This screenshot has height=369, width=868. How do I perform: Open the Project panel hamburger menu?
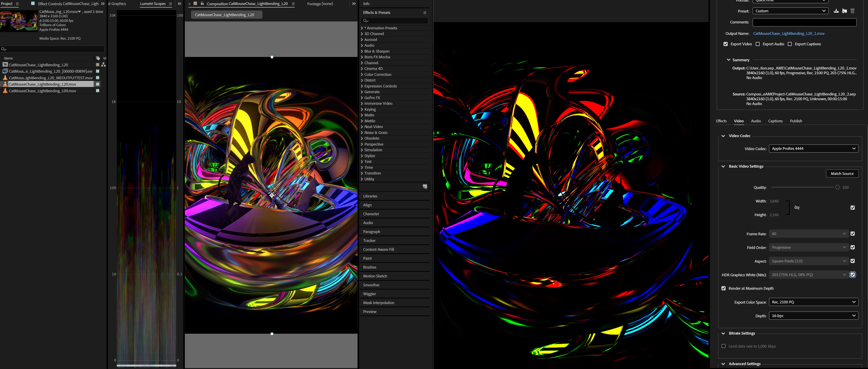[17, 4]
